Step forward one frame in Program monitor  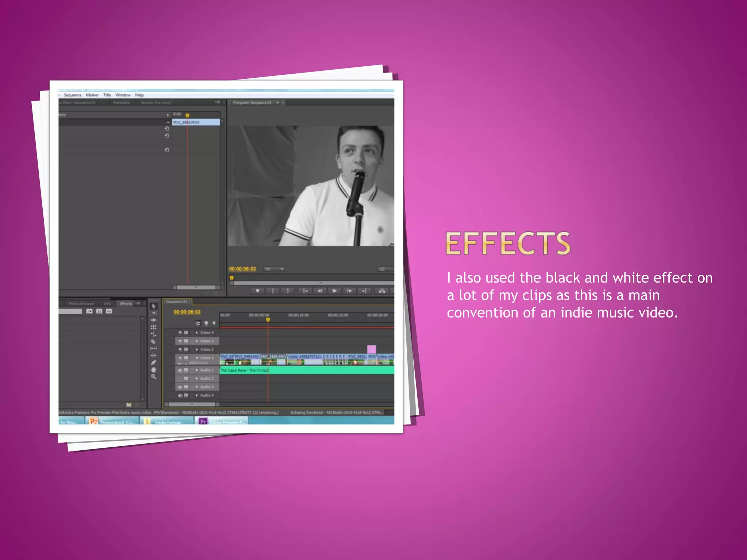(349, 291)
